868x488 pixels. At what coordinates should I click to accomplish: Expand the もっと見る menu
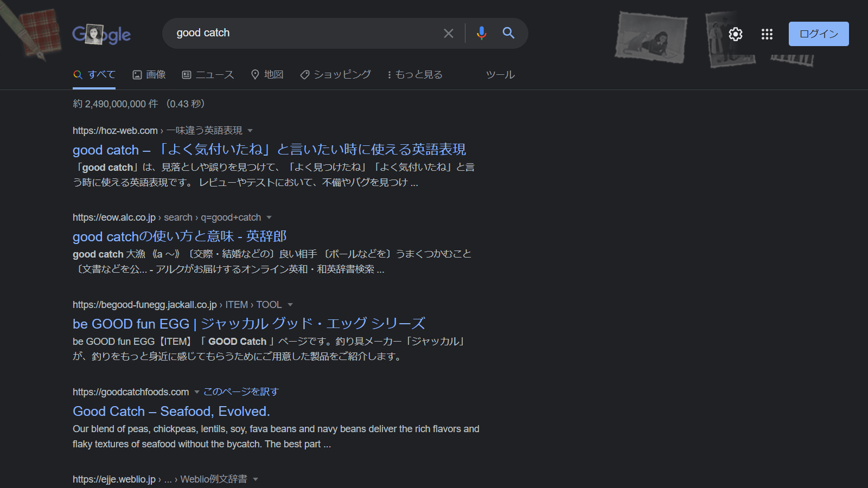[414, 75]
